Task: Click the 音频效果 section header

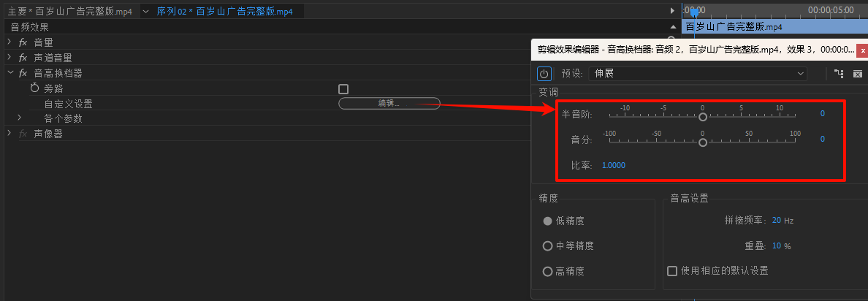Action: 30,26
